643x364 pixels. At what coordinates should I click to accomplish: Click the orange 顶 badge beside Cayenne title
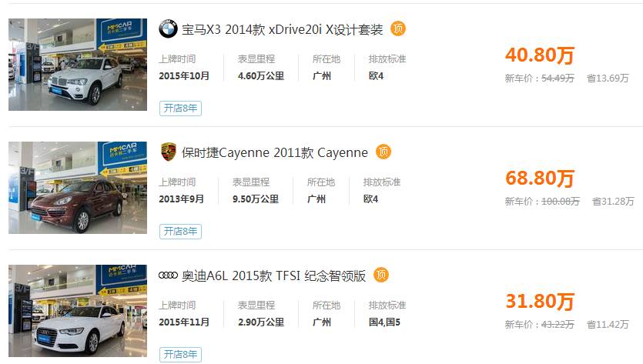pos(383,152)
